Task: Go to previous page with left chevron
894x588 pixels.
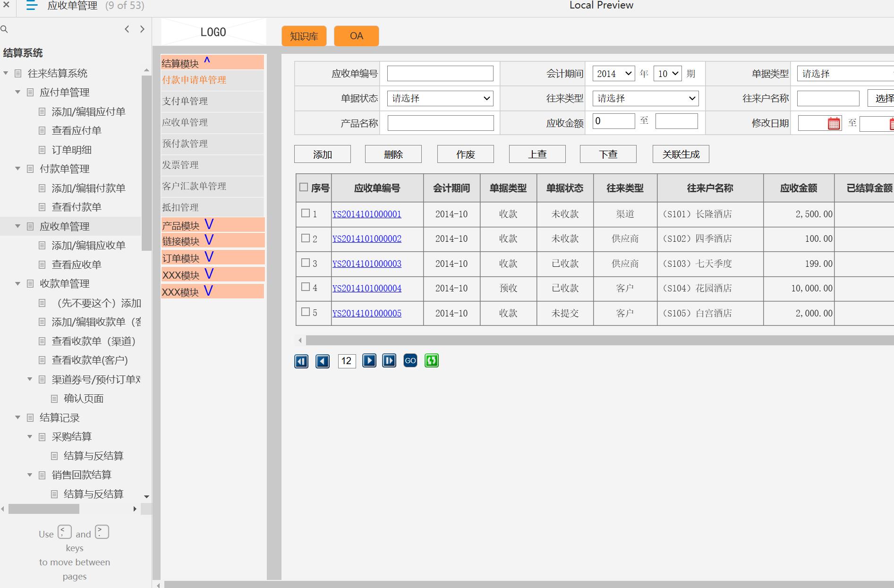Action: [127, 29]
